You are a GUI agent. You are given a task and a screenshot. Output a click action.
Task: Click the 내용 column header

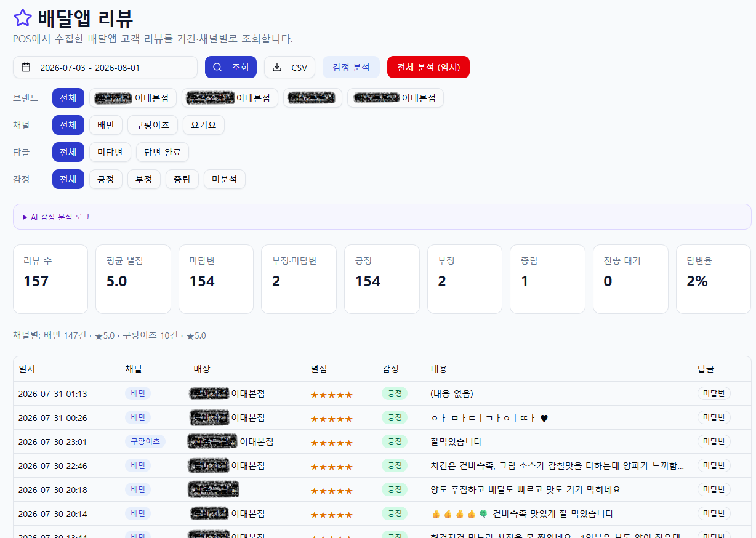click(439, 369)
